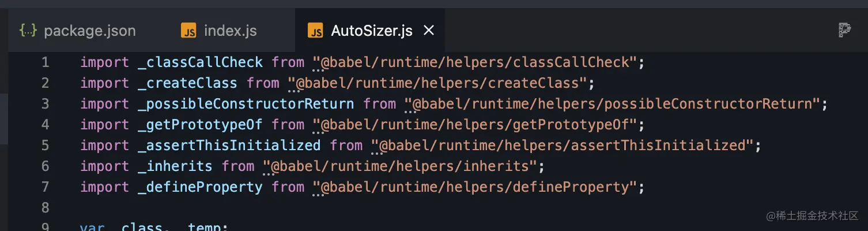Close the AutoSizer.js tab
868x231 pixels.
tap(429, 31)
